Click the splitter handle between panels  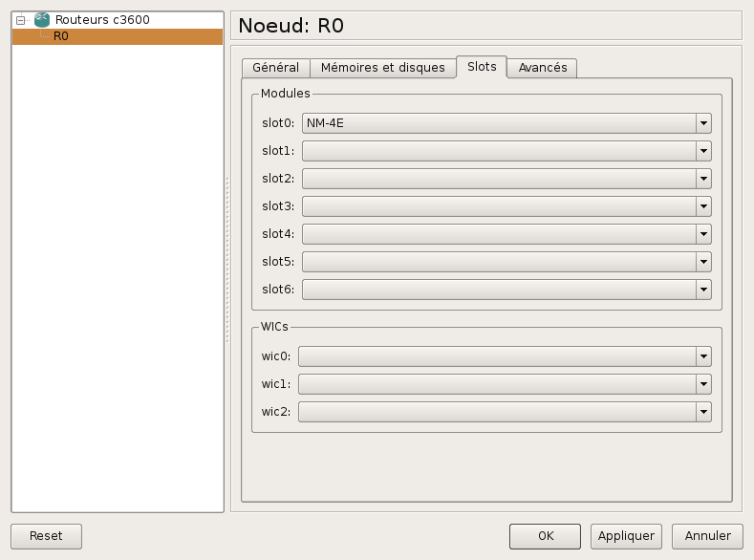tap(227, 260)
